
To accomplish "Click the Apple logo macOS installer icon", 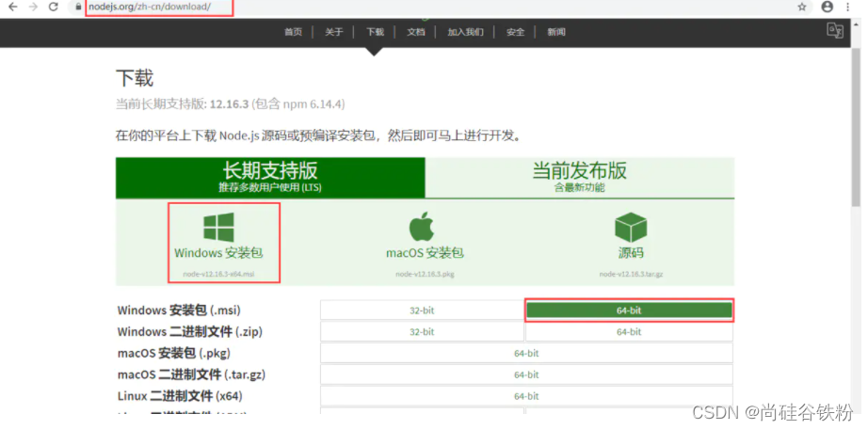I will click(422, 226).
